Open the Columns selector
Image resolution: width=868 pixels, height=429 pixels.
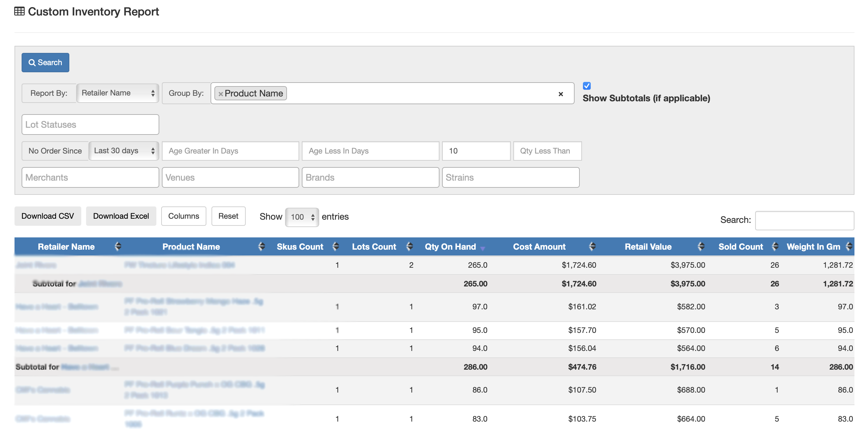coord(183,216)
